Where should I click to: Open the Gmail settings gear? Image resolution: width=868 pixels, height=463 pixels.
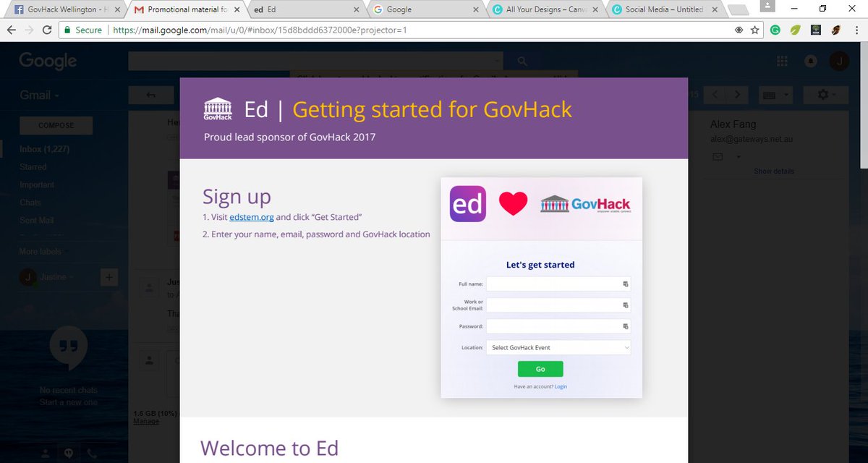click(826, 95)
